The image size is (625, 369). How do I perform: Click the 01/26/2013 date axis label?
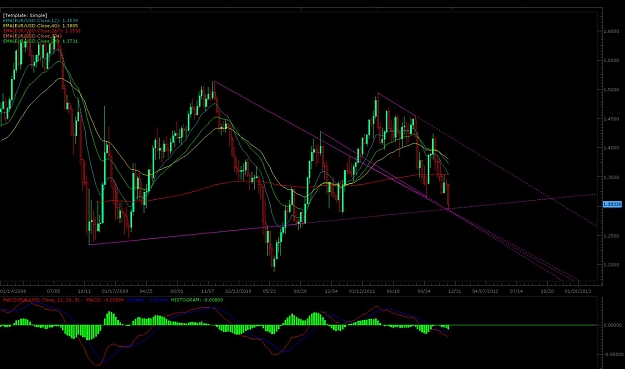click(578, 291)
